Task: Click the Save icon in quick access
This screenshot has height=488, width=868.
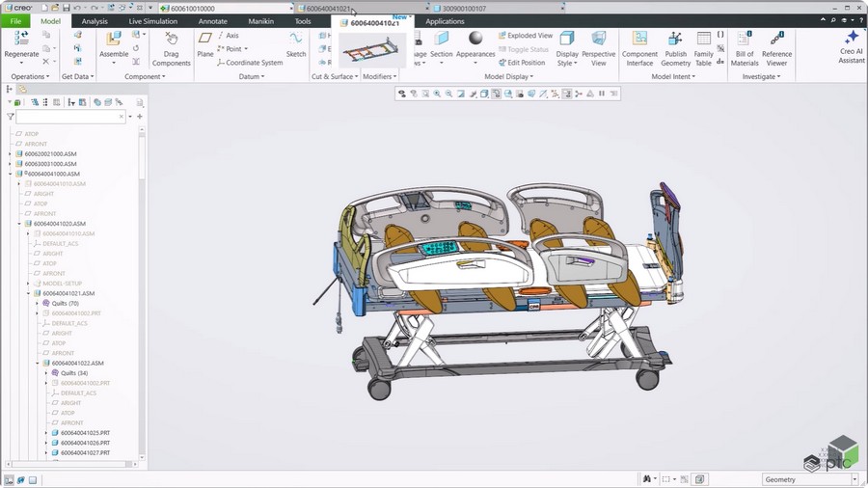Action: click(x=66, y=8)
